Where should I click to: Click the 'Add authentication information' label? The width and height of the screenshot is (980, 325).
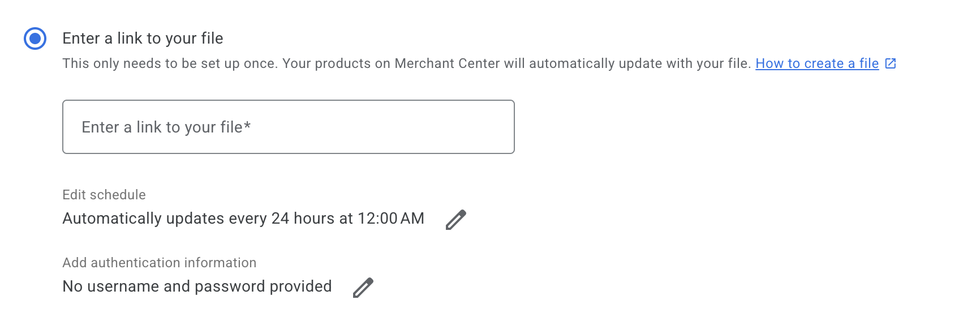click(159, 263)
